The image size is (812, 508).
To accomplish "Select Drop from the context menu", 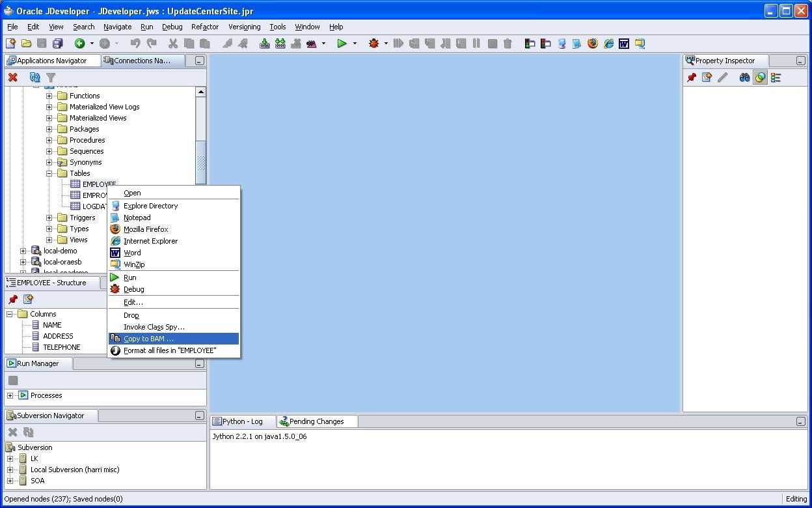I will [x=174, y=315].
